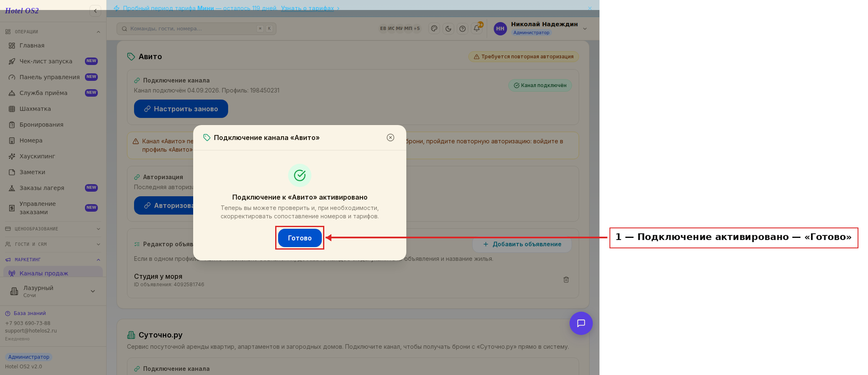Click the Готово button in the dialog
The width and height of the screenshot is (868, 375).
[300, 238]
